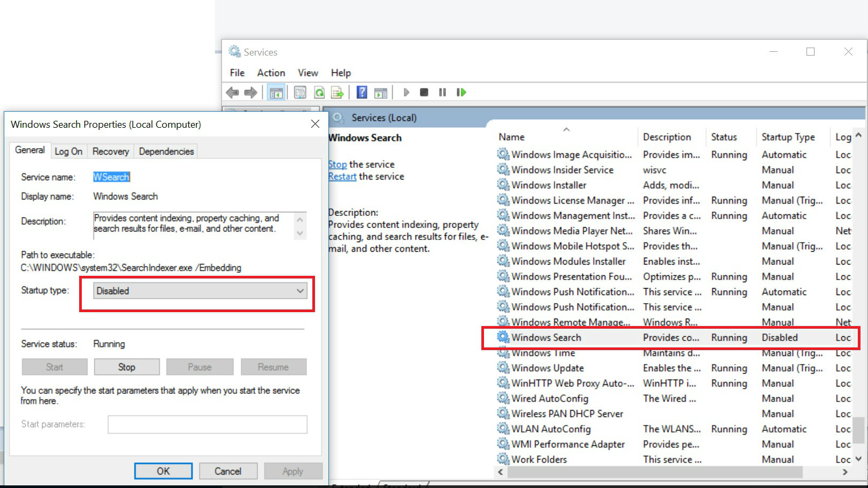Click the Start Service play icon
Viewport: 868px width, 488px height.
point(406,92)
